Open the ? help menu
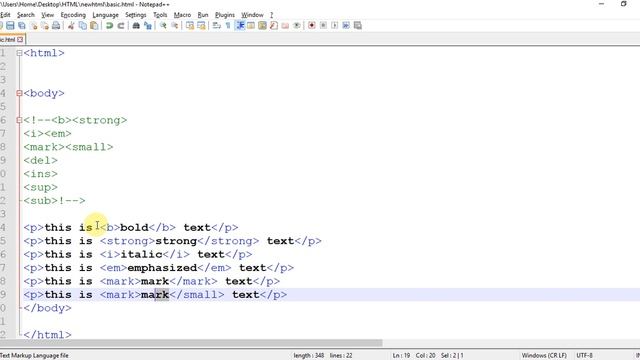 271,15
